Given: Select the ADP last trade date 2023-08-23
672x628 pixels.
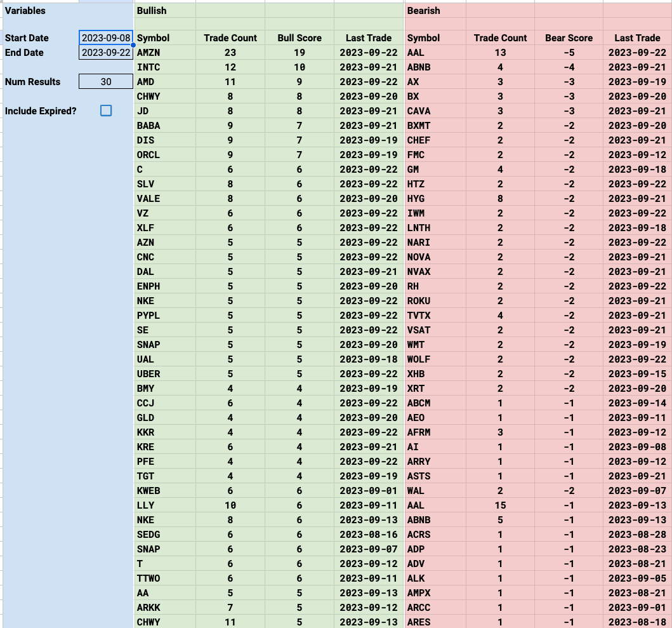Looking at the screenshot, I should (637, 549).
